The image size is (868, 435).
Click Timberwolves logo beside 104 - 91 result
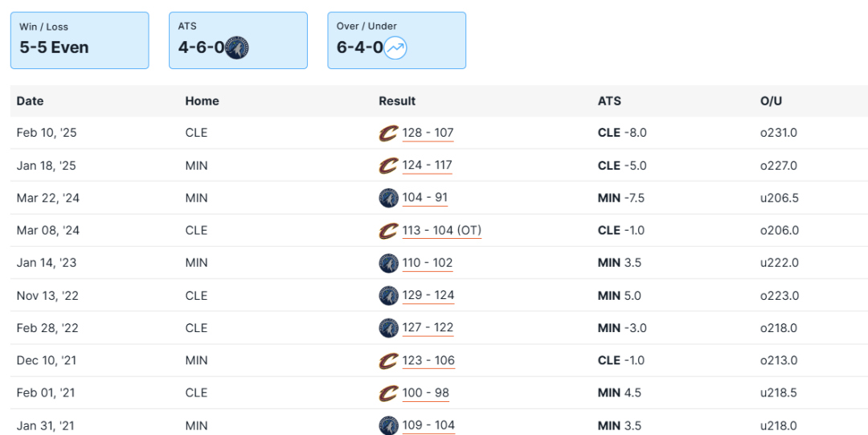click(389, 198)
